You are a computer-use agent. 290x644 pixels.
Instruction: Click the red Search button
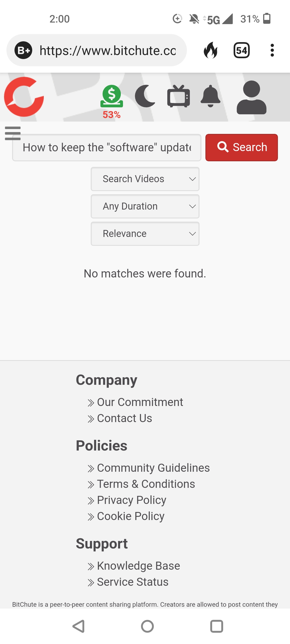(241, 147)
